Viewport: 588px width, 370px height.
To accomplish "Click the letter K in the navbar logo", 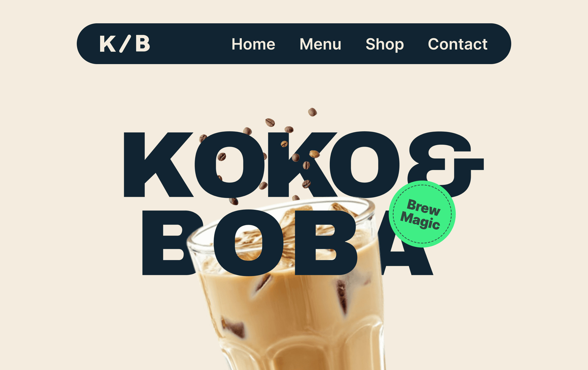I will pos(107,44).
